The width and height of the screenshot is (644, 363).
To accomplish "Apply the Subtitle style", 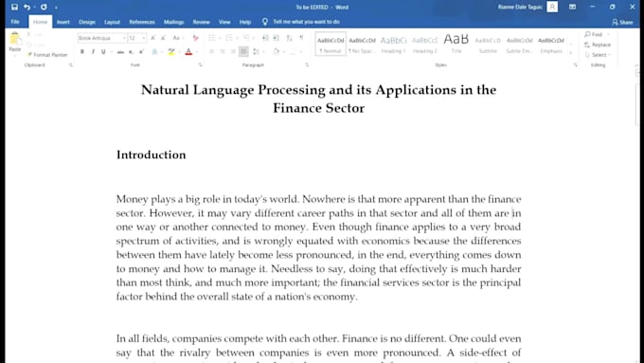I will [x=488, y=44].
